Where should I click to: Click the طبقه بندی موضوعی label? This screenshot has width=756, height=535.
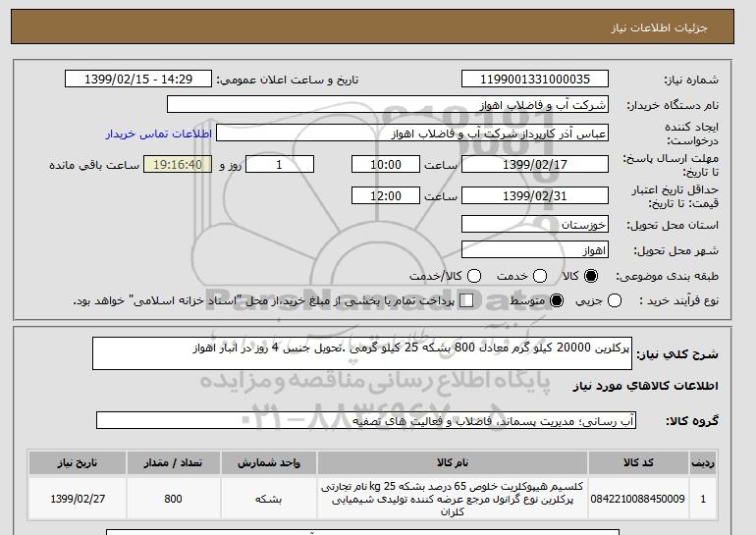[667, 276]
